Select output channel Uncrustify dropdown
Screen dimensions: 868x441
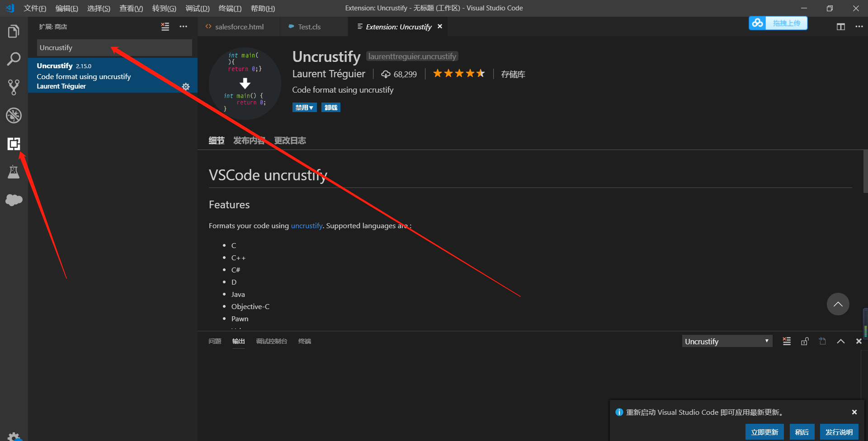tap(727, 341)
